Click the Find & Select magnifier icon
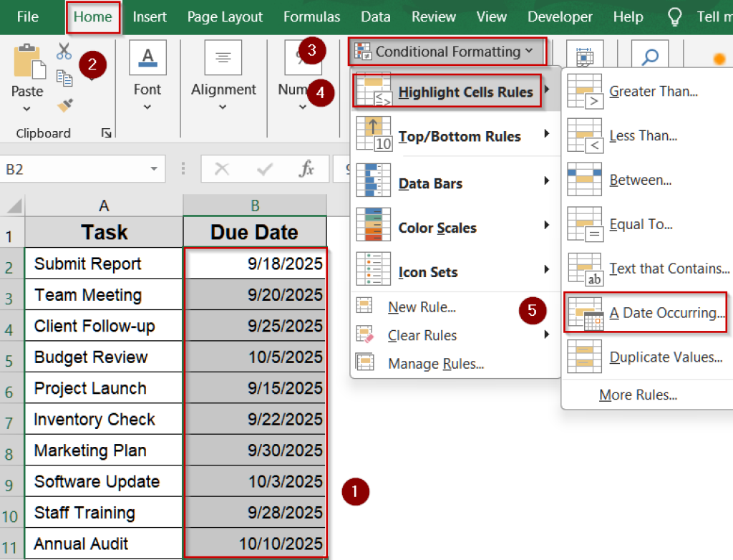Screen dimensions: 733x560 click(649, 57)
